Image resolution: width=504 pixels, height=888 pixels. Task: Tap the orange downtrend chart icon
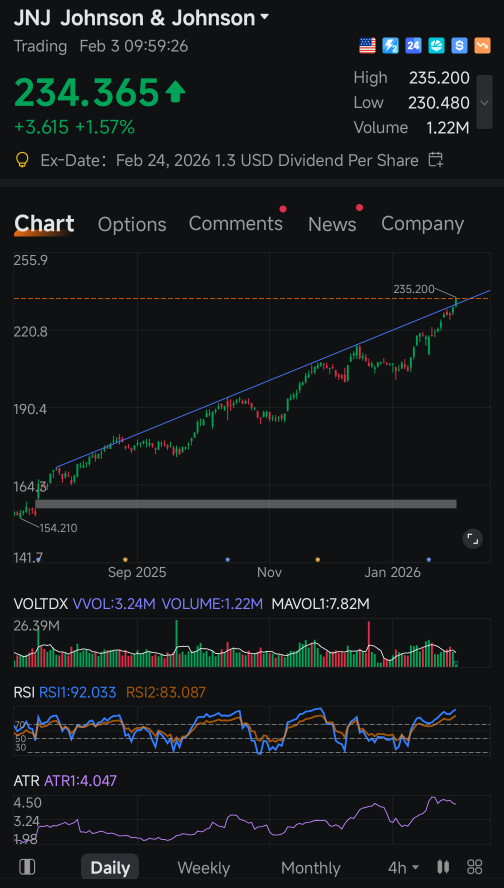[482, 46]
